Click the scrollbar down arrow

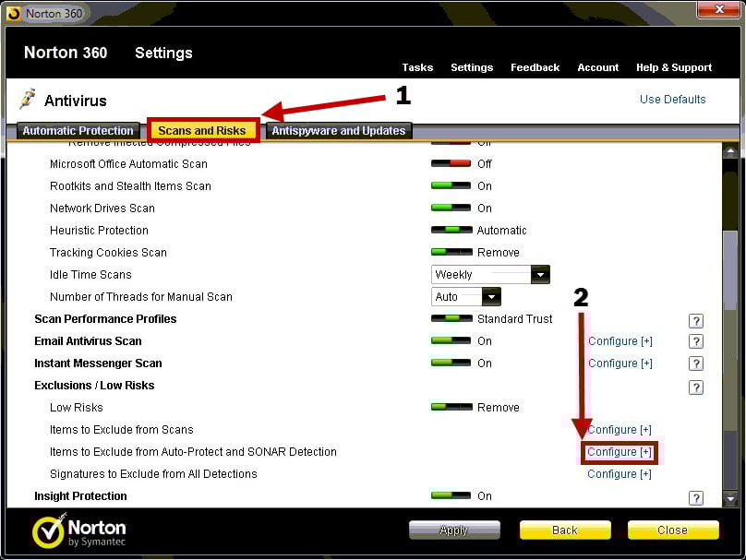(x=730, y=499)
